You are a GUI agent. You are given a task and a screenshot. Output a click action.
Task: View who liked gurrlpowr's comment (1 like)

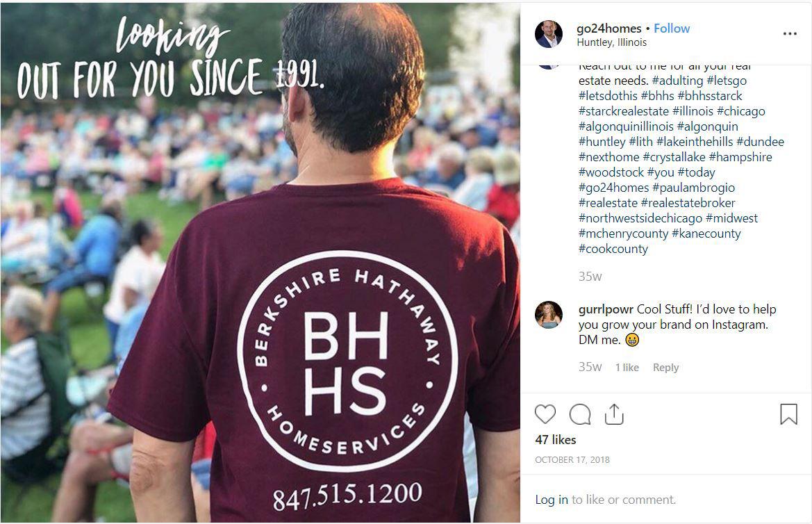tap(627, 368)
